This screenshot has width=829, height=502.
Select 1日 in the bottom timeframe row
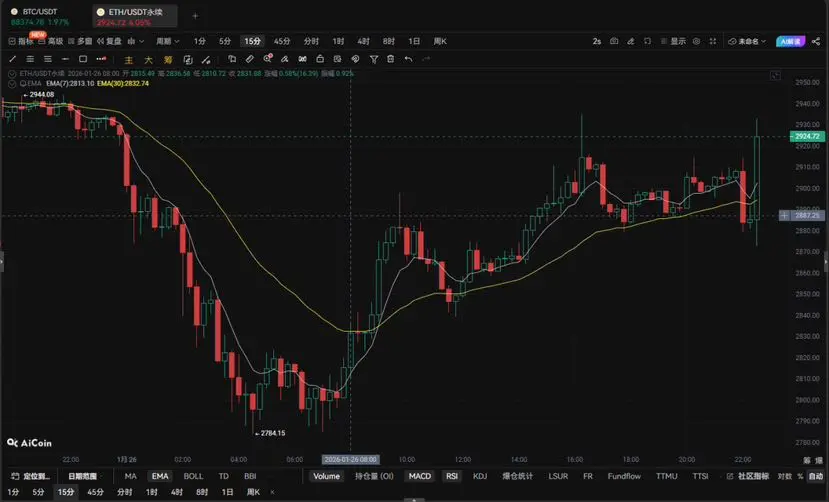click(x=227, y=492)
